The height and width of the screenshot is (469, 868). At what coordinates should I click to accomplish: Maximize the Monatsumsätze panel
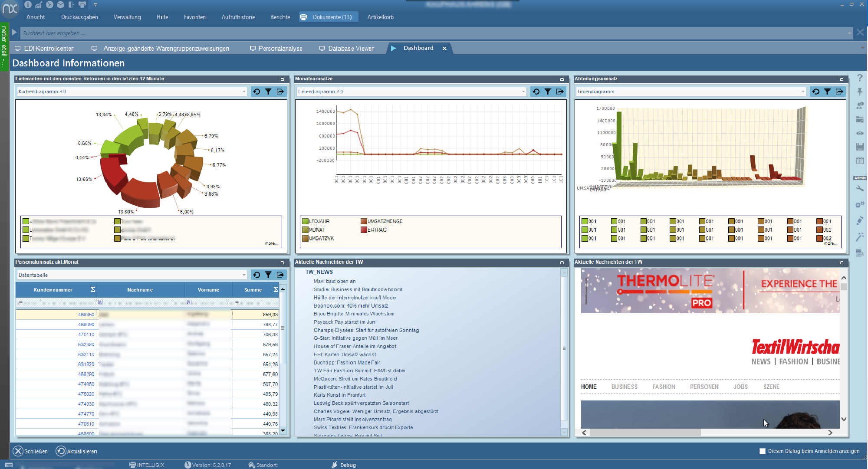click(x=562, y=79)
